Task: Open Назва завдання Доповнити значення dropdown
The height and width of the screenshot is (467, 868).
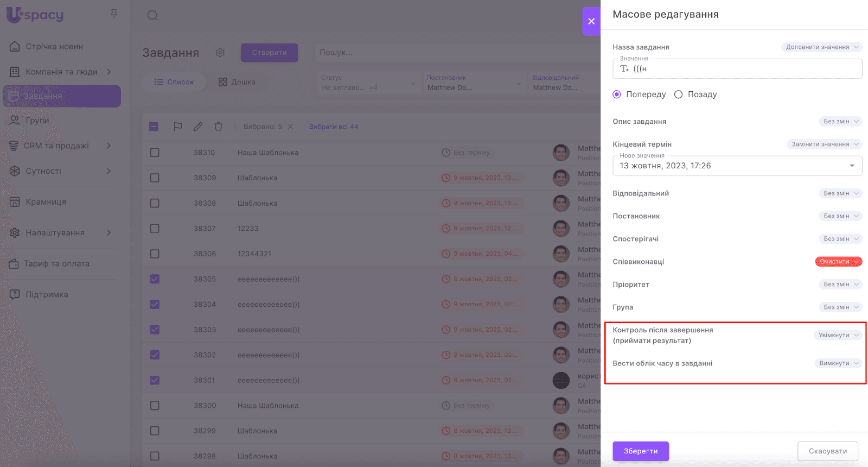Action: 821,47
